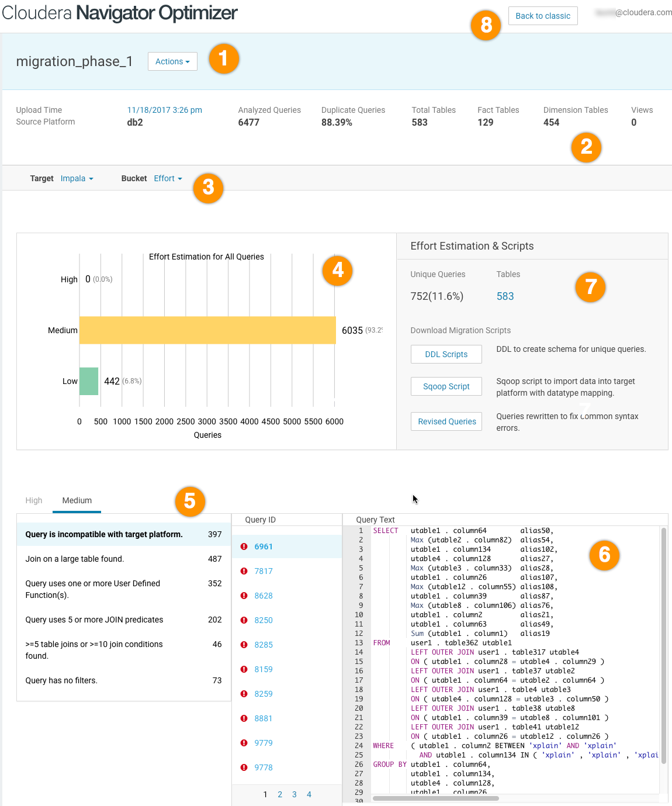Click the Cloudera Navigator Optimizer title
Image resolution: width=672 pixels, height=806 pixels.
tap(120, 13)
